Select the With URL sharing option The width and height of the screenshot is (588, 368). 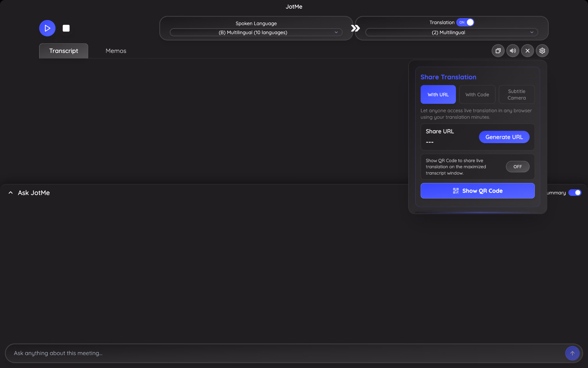point(438,95)
